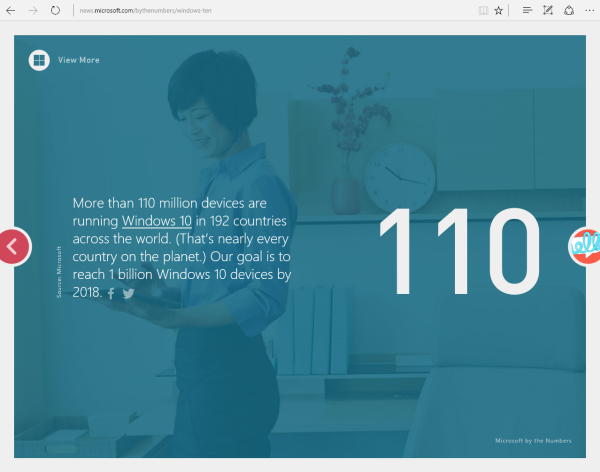The width and height of the screenshot is (600, 472).
Task: Click the Source: Microsoft label
Action: tap(59, 272)
